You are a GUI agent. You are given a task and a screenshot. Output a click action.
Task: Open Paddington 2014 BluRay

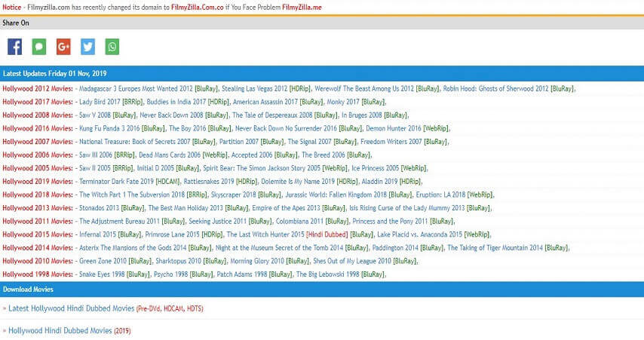pyautogui.click(x=408, y=248)
